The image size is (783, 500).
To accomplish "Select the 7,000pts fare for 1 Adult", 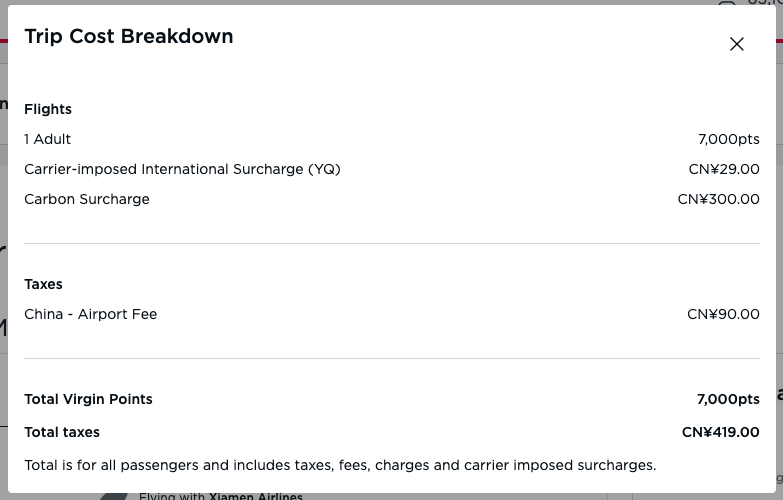I will click(729, 139).
